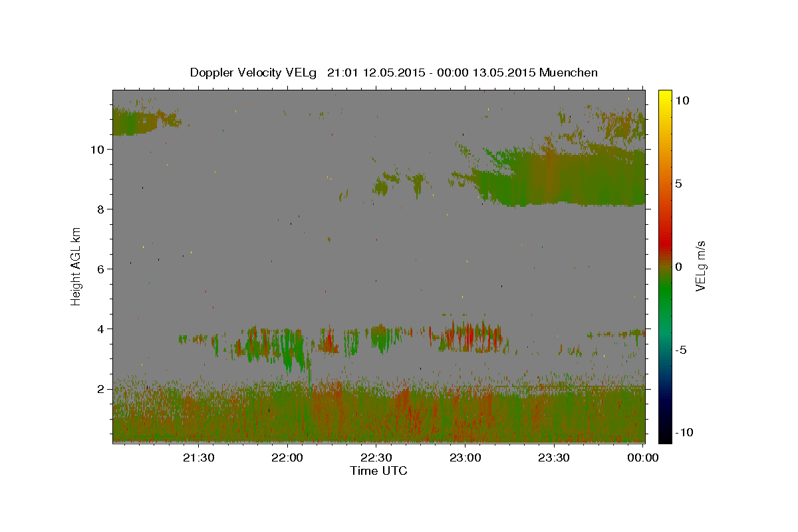Image resolution: width=798 pixels, height=532 pixels.
Task: Click the 23:00 time tick label
Action: tap(465, 458)
